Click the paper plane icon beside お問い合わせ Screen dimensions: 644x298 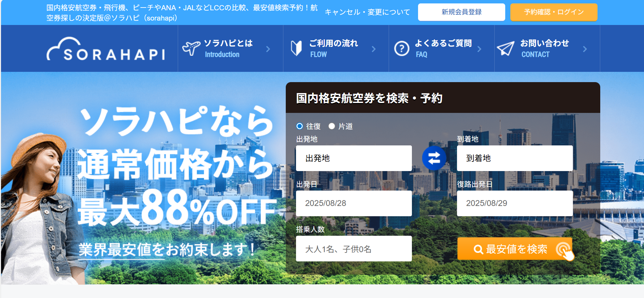coord(505,48)
